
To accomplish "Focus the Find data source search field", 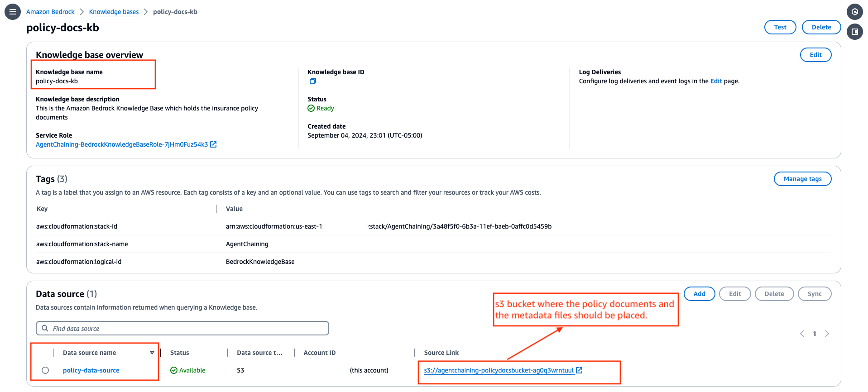I will (x=182, y=328).
